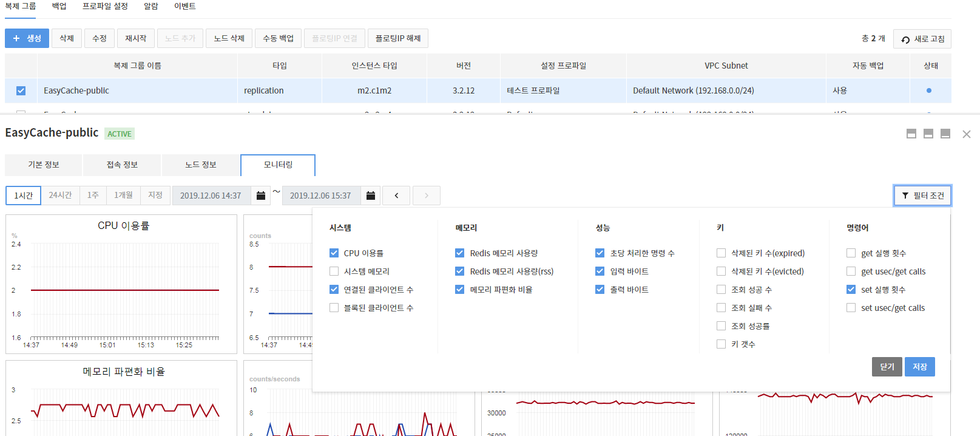The height and width of the screenshot is (436, 980).
Task: Uncheck set 실행 횟수 filter
Action: point(851,290)
